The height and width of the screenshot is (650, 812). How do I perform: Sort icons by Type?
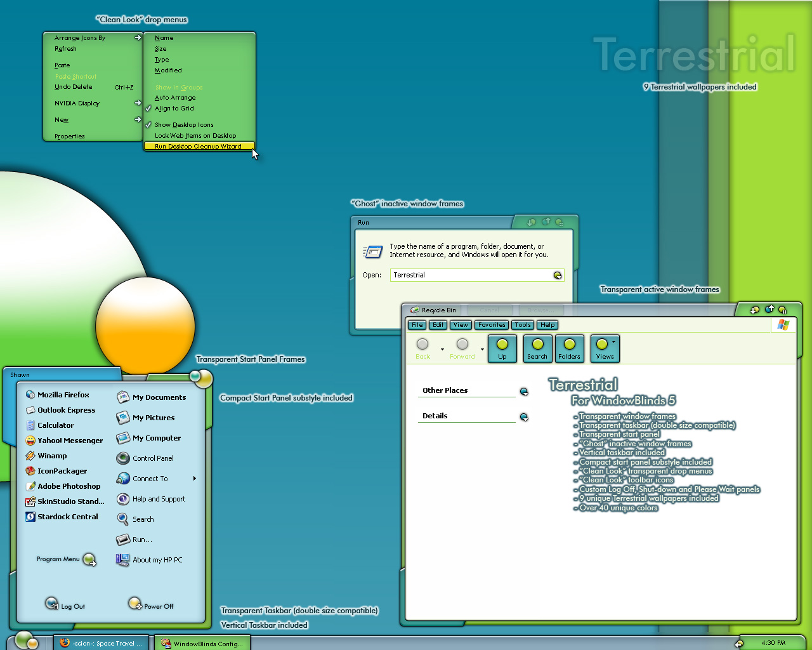(x=162, y=60)
